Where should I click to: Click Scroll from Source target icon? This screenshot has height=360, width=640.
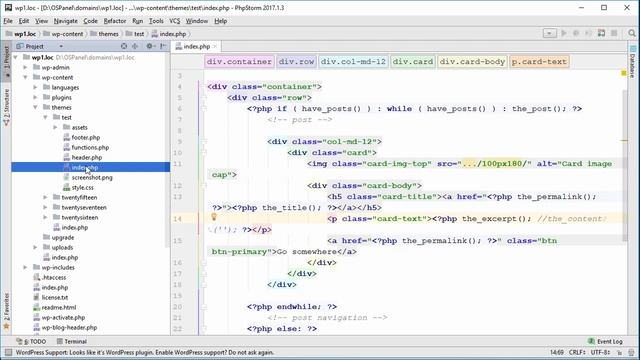pos(124,47)
